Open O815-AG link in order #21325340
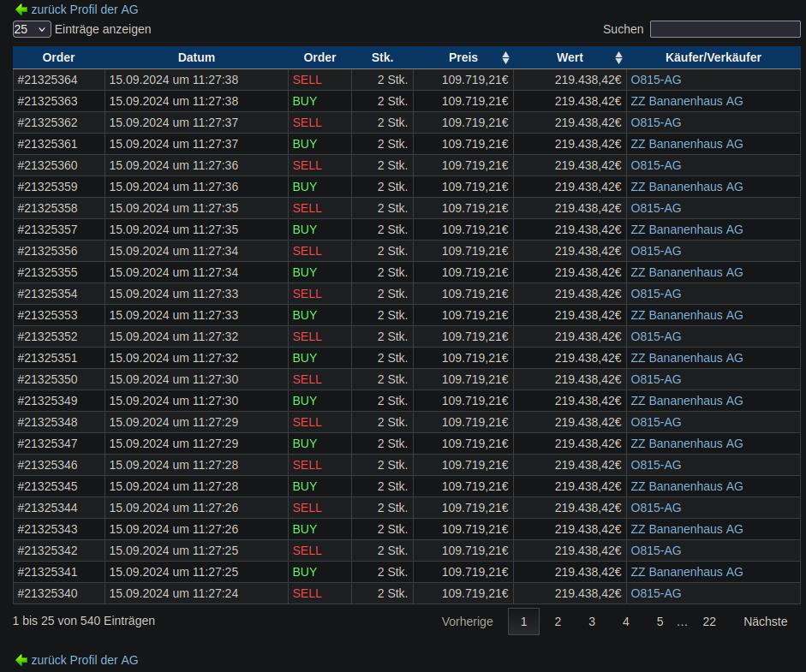 pos(656,593)
